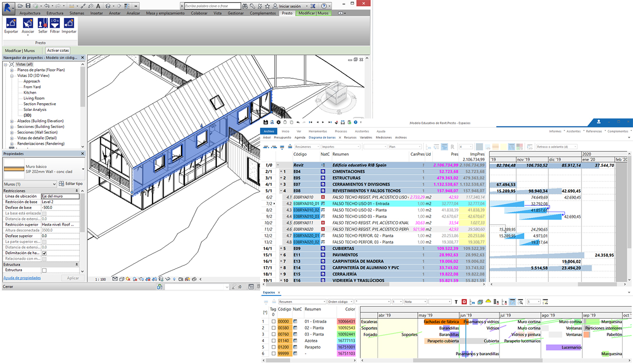Image resolution: width=633 pixels, height=364 pixels.
Task: Click the Presto blue help icon
Action: coord(356,122)
